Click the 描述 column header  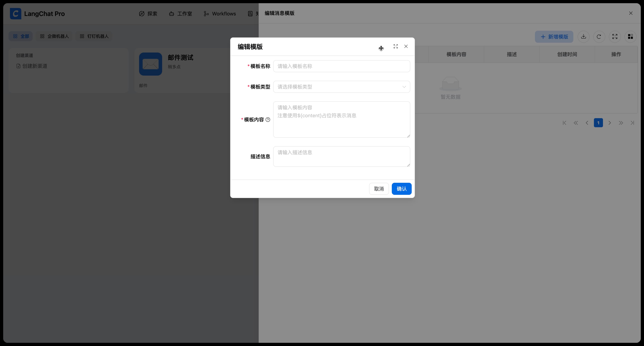(x=512, y=54)
